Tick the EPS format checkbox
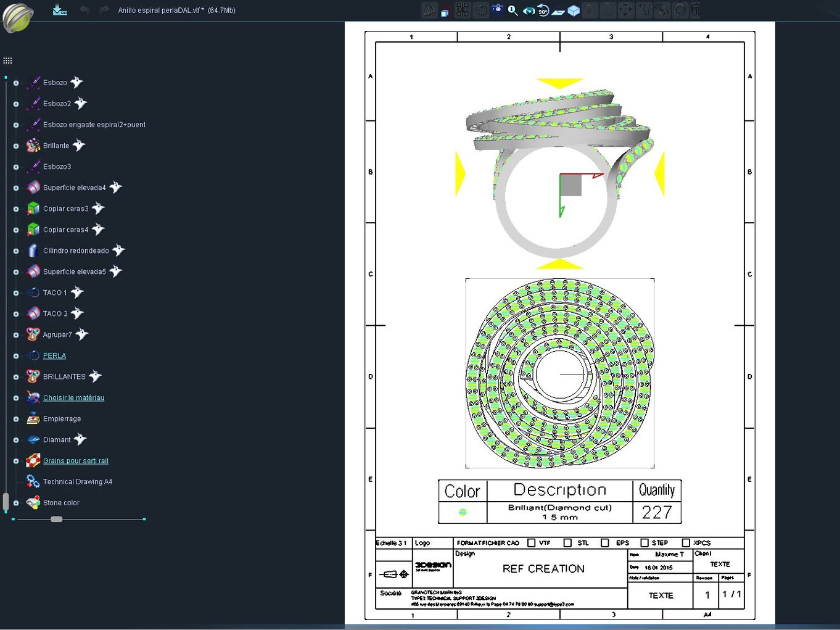The image size is (840, 630). pos(605,543)
